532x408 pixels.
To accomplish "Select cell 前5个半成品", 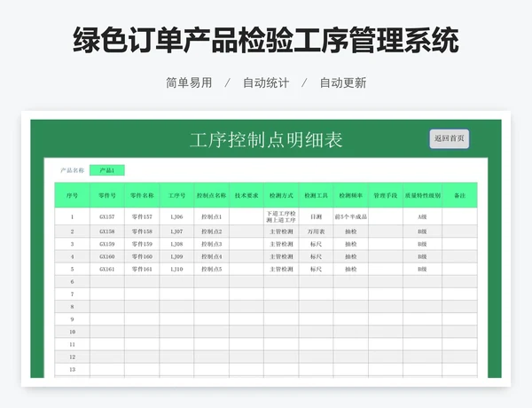I will pyautogui.click(x=351, y=216).
